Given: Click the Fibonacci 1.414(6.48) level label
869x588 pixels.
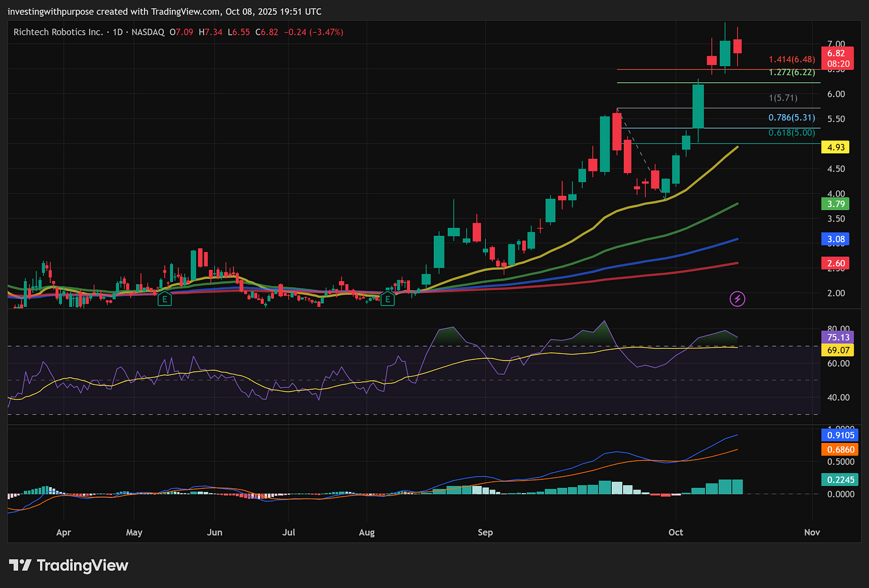Looking at the screenshot, I should 792,59.
